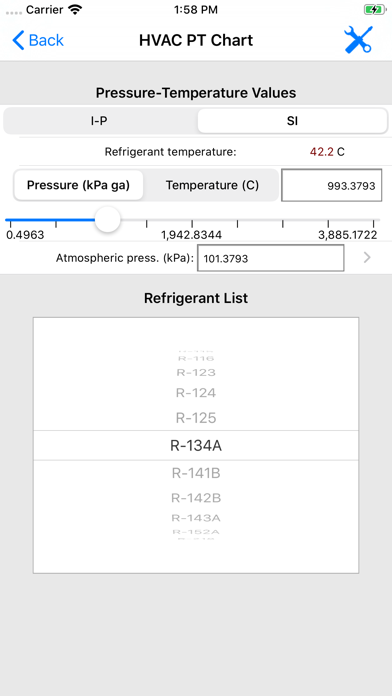Switch units to SI
The height and width of the screenshot is (696, 392).
tap(292, 121)
